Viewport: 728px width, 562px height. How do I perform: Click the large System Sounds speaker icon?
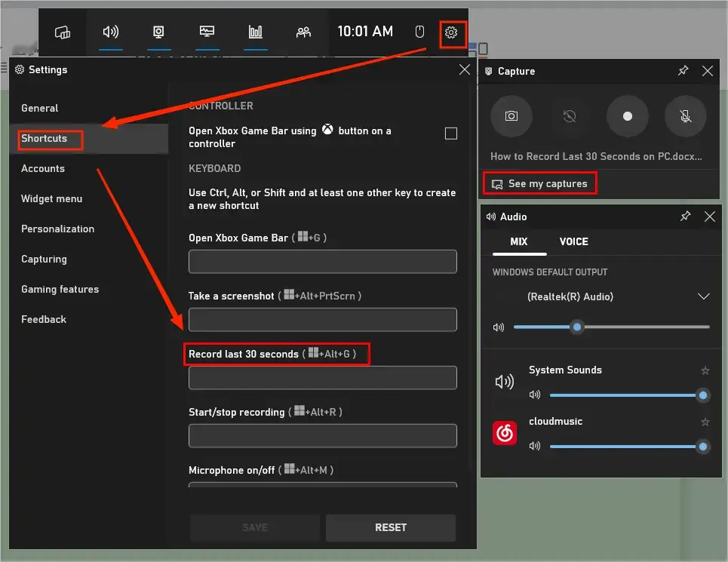[505, 382]
